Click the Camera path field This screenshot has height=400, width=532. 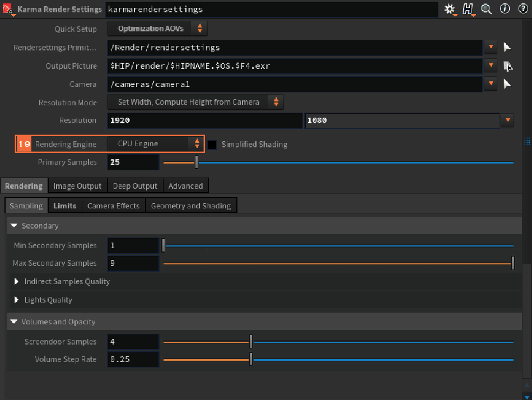(x=295, y=84)
